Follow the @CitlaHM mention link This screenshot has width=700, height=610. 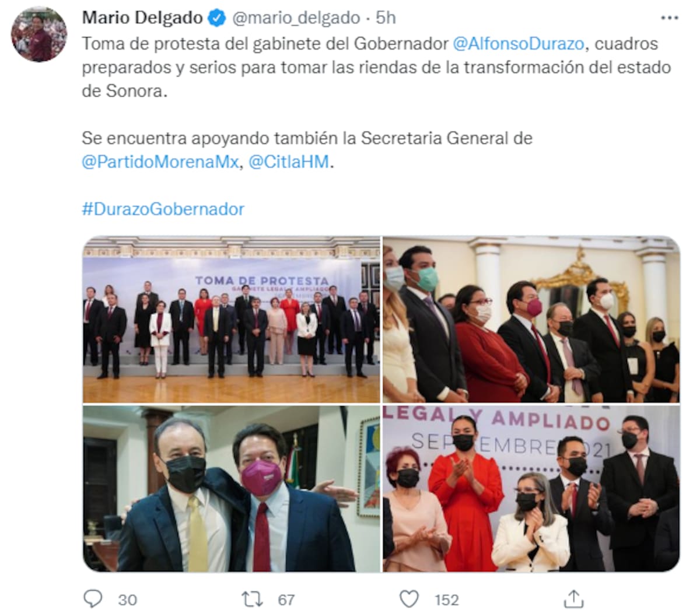[289, 162]
